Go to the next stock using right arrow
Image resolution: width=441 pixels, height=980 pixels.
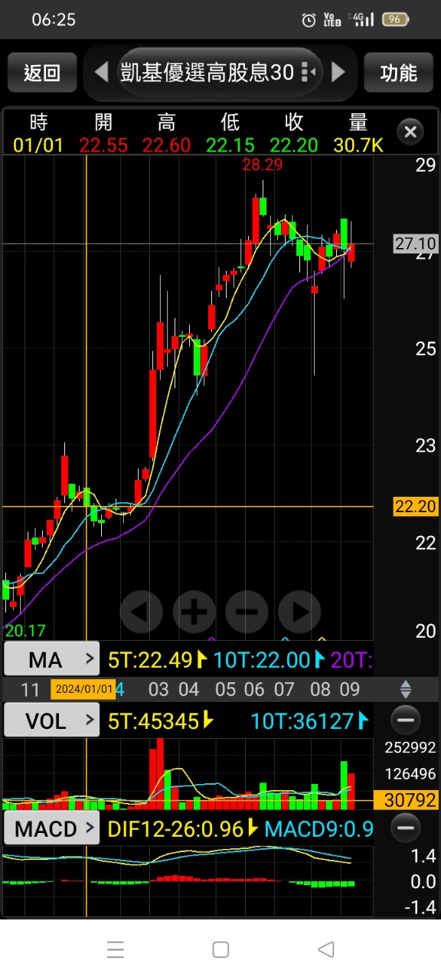(x=338, y=73)
